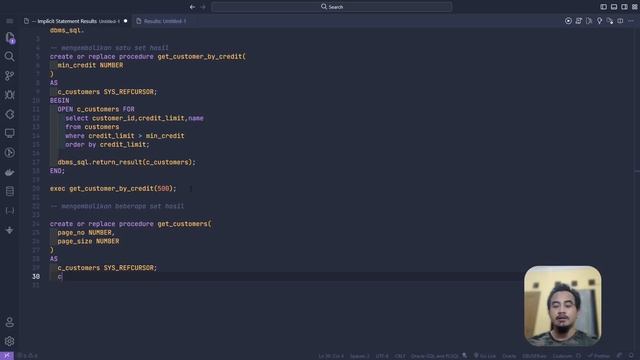Click the Search command center box
This screenshot has height=360, width=640.
pos(332,7)
